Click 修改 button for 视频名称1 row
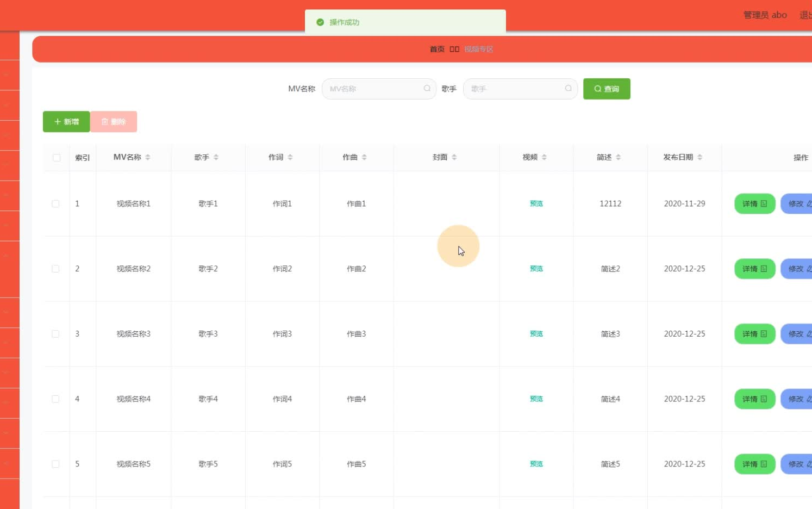 pos(797,203)
